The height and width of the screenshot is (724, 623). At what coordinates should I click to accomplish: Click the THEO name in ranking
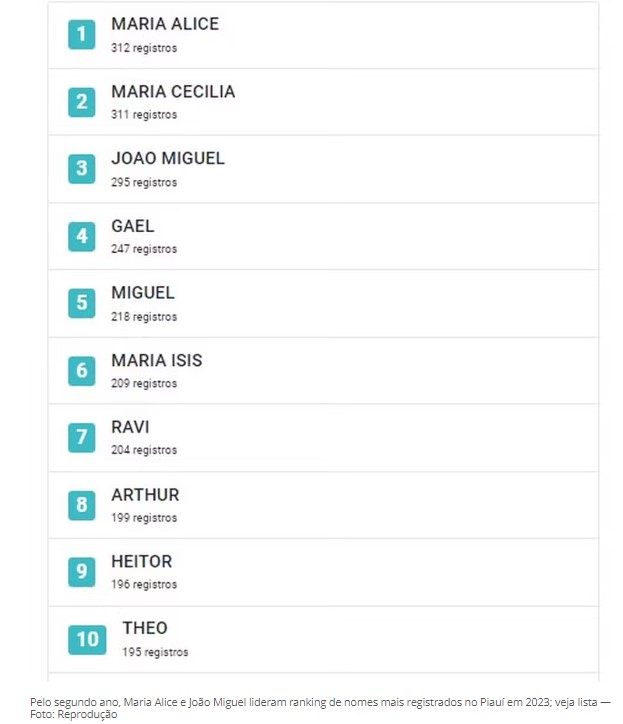click(145, 628)
